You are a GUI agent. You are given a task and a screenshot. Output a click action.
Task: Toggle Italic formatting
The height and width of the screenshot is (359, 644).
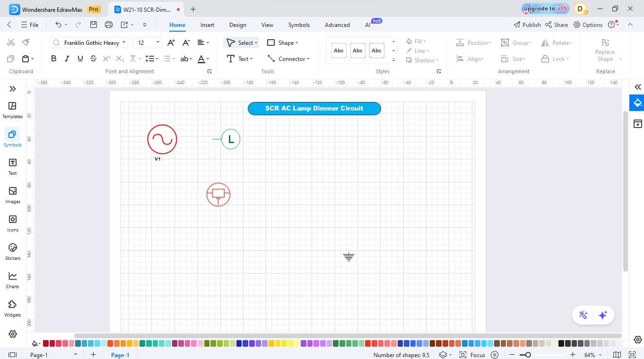[x=67, y=59]
